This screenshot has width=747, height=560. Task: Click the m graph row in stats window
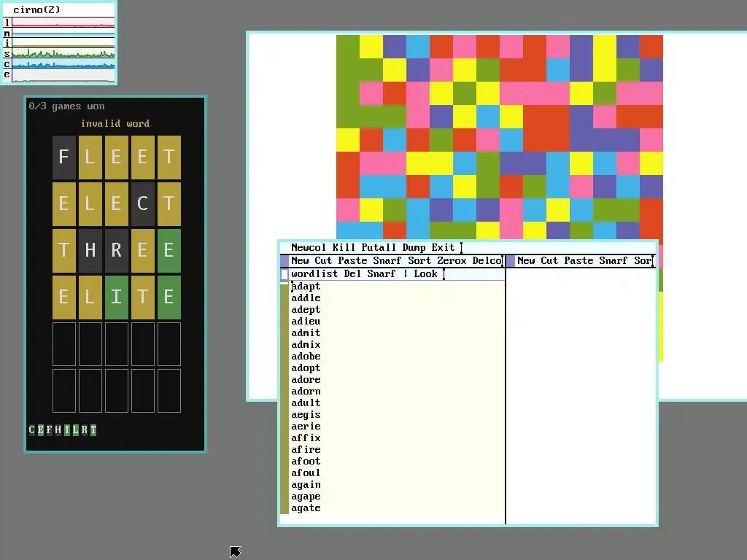tap(58, 33)
